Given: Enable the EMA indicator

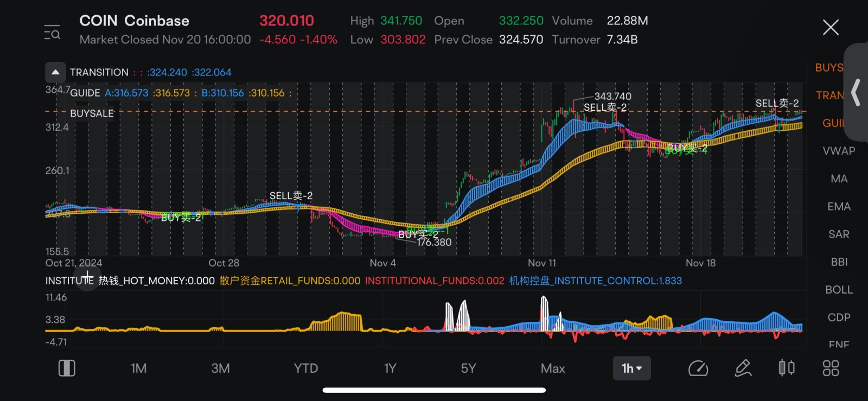Looking at the screenshot, I should click(839, 206).
